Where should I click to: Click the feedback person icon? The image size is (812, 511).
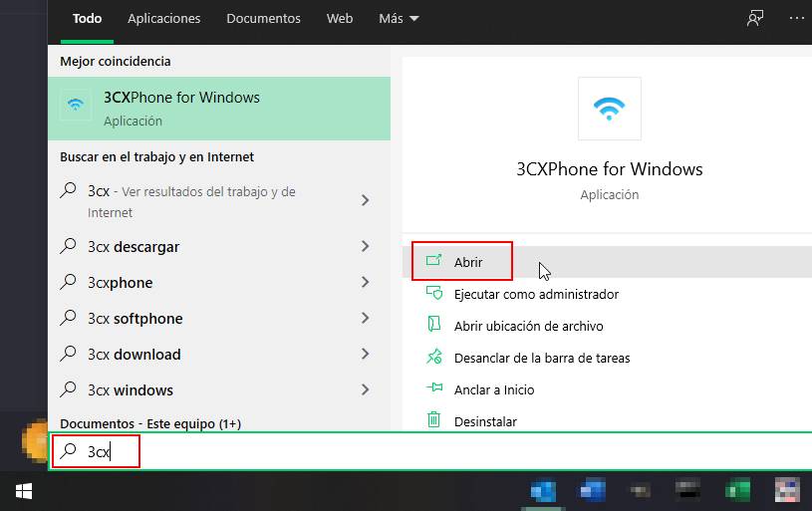pos(754,19)
